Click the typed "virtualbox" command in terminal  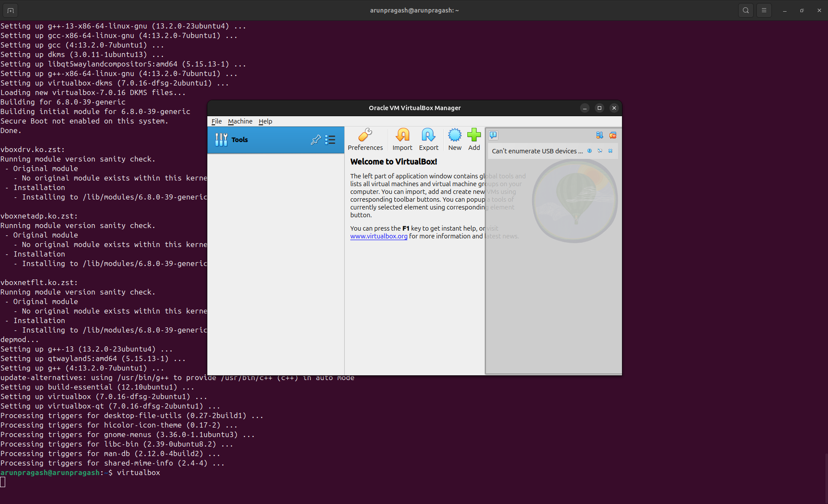pos(138,472)
